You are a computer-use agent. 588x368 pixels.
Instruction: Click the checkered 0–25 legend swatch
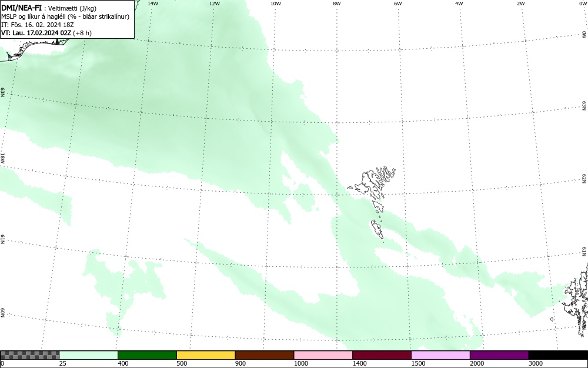coord(29,355)
